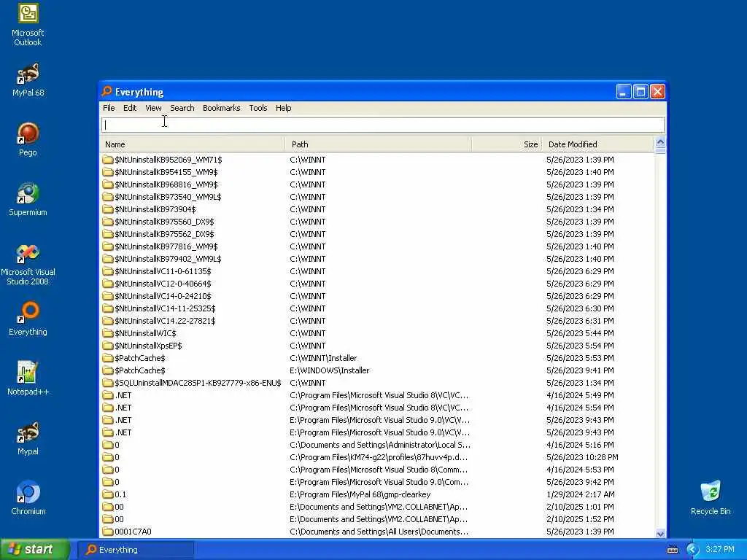Select $NtUninstallVC14-0-24210$ folder
Viewport: 747px width, 560px height.
(x=377, y=296)
